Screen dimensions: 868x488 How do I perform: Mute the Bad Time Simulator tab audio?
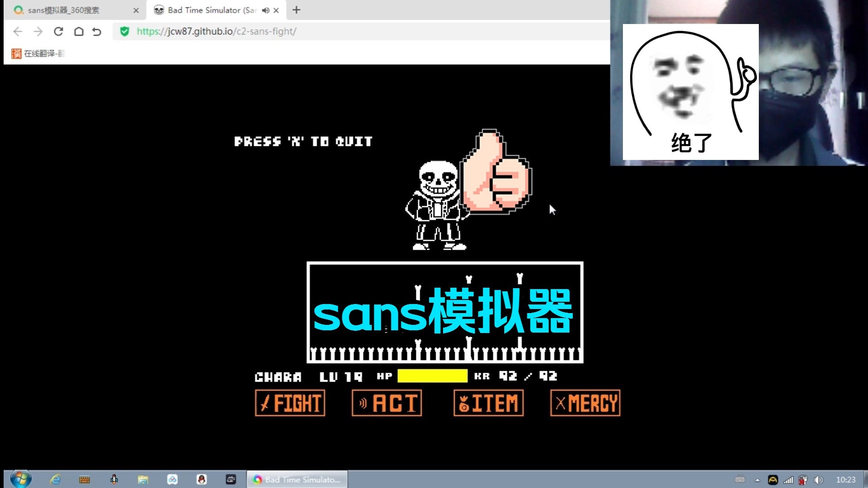pos(265,10)
